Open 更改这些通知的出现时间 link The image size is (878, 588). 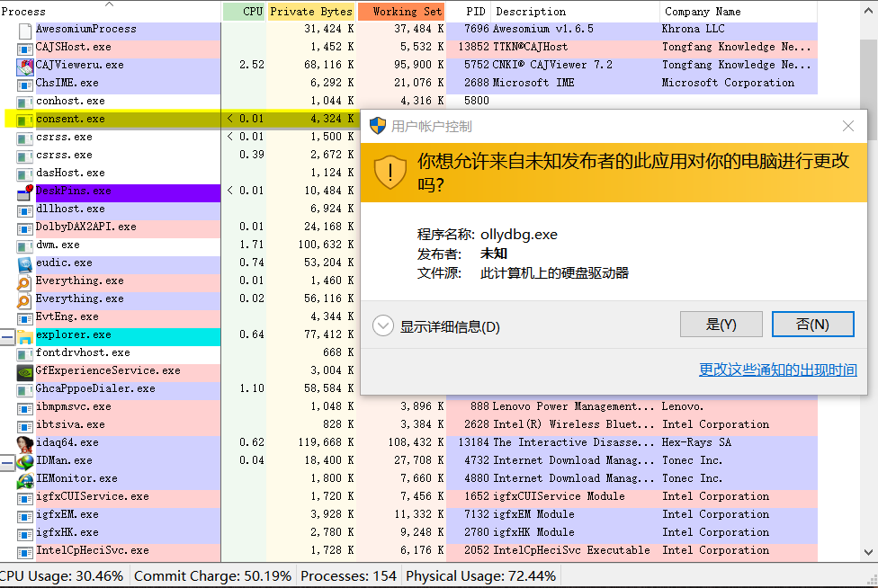click(x=778, y=370)
